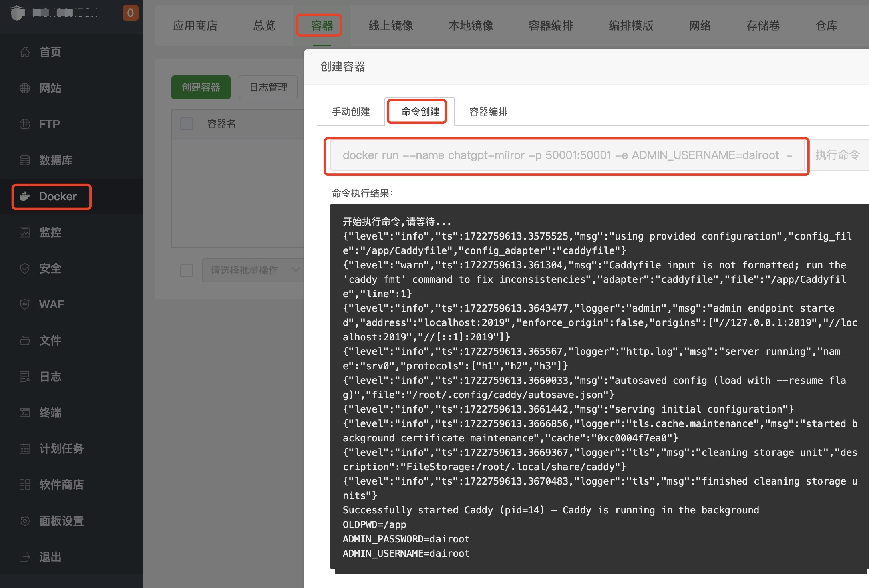Open the 线上镜像 top navigation tab
This screenshot has height=588, width=869.
[x=390, y=26]
